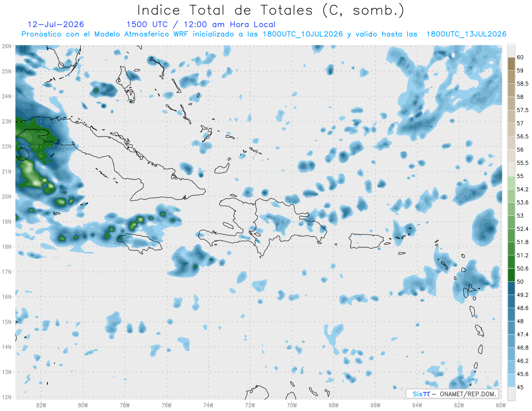Click the '25N' latitude label
Image resolution: width=532 pixels, height=411 pixels.
point(6,71)
